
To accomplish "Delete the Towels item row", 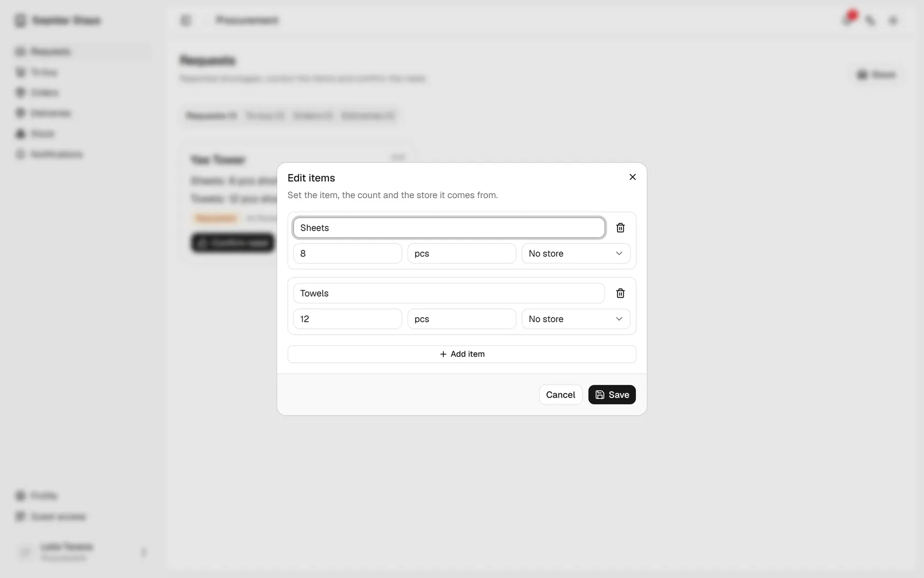I will point(620,293).
